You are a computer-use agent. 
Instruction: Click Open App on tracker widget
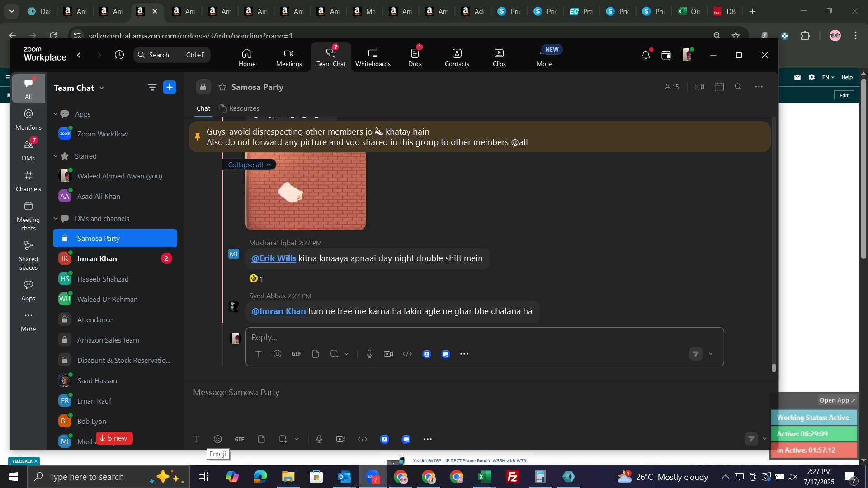pos(837,400)
